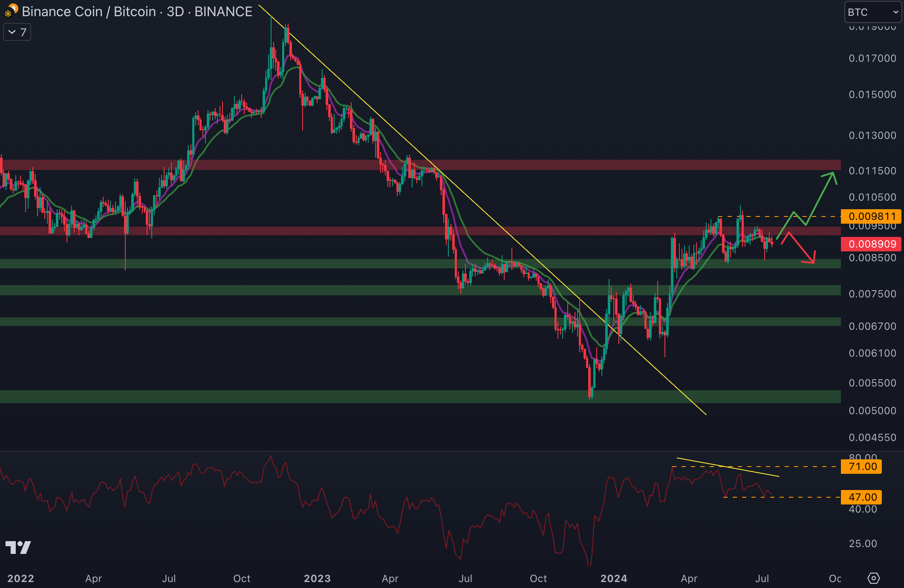The image size is (904, 588).
Task: Click the TradingView logo watermark
Action: (x=18, y=548)
